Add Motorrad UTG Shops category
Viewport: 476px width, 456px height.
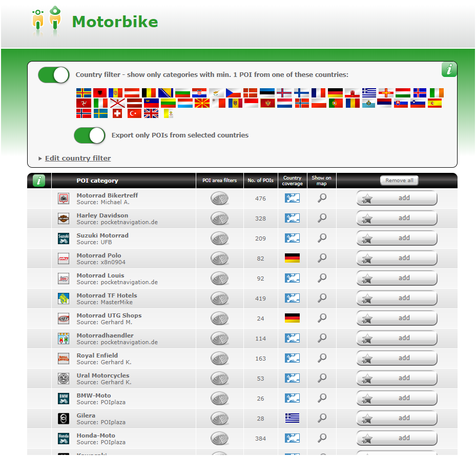click(397, 319)
